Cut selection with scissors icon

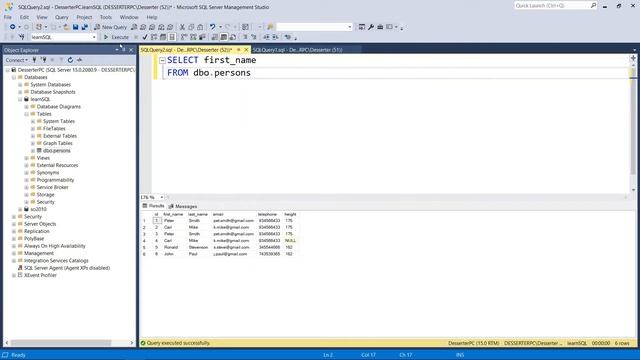coord(182,27)
